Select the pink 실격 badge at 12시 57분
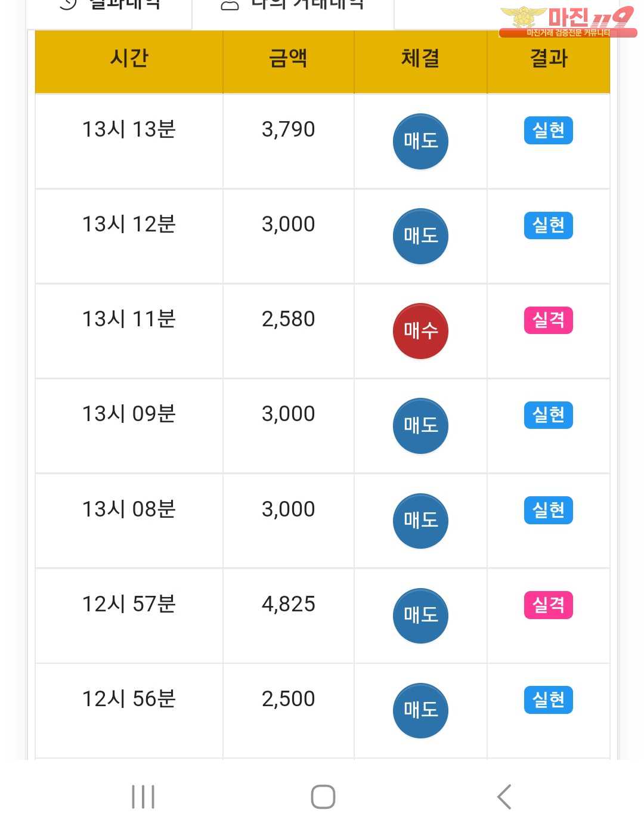 549,605
